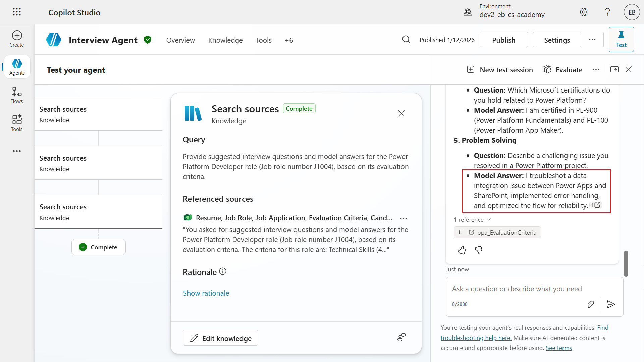Click the Rationale info icon
Screen dimensions: 644x362
[x=223, y=271]
